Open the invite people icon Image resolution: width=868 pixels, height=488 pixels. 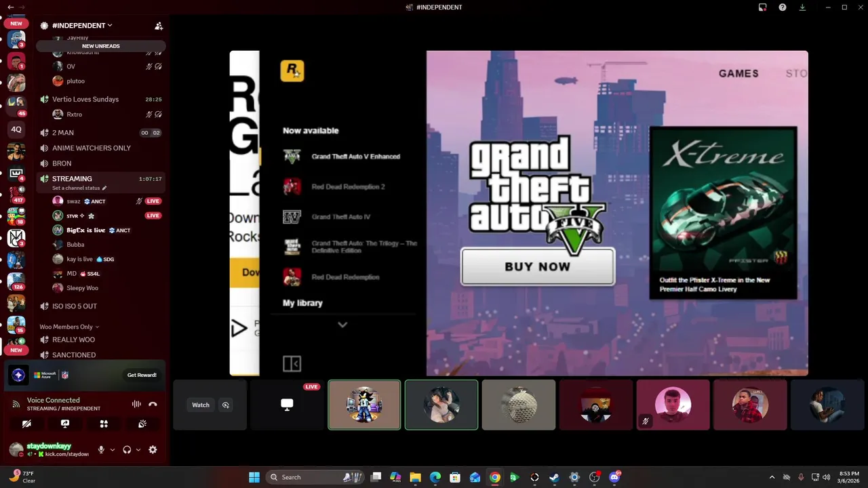tap(159, 26)
